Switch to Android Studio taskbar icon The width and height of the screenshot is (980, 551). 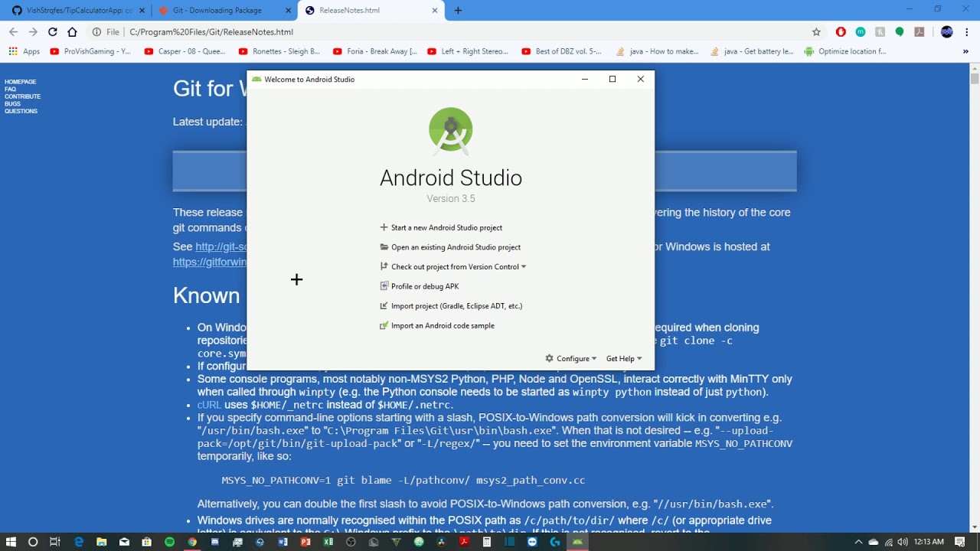(x=578, y=542)
